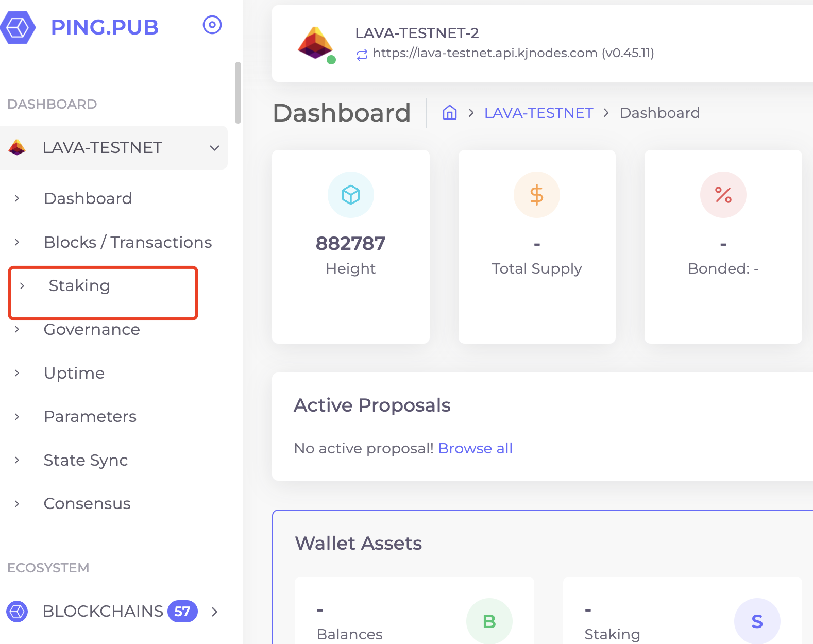The image size is (813, 644).
Task: Open the Governance menu item
Action: [92, 329]
